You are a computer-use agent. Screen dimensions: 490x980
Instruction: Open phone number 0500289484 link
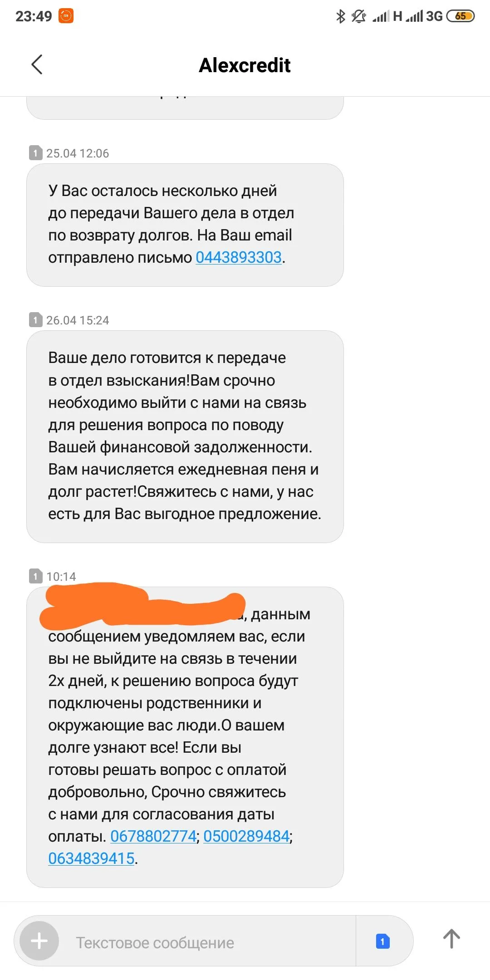coord(246,836)
